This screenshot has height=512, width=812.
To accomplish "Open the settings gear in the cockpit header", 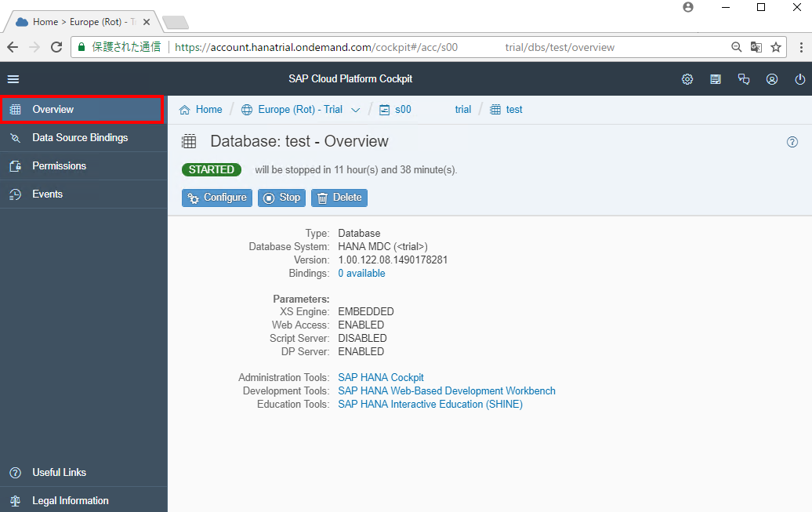I will (x=687, y=79).
